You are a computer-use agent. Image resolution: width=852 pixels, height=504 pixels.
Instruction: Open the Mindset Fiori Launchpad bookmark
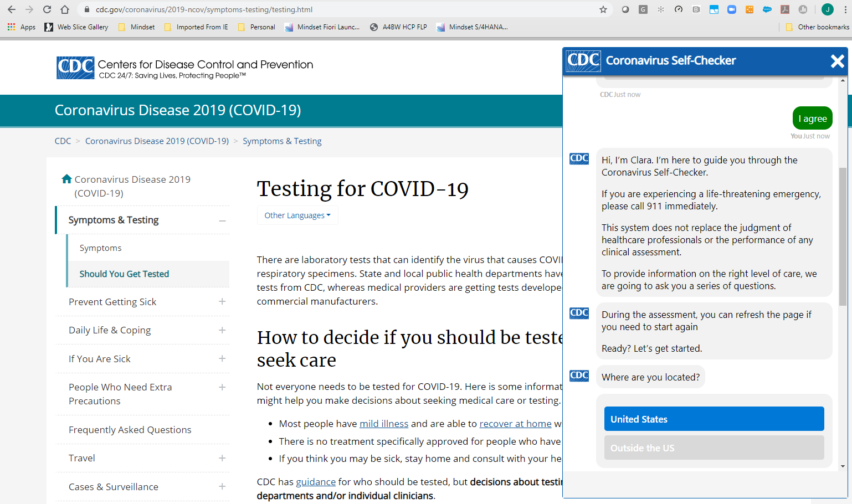(x=322, y=27)
